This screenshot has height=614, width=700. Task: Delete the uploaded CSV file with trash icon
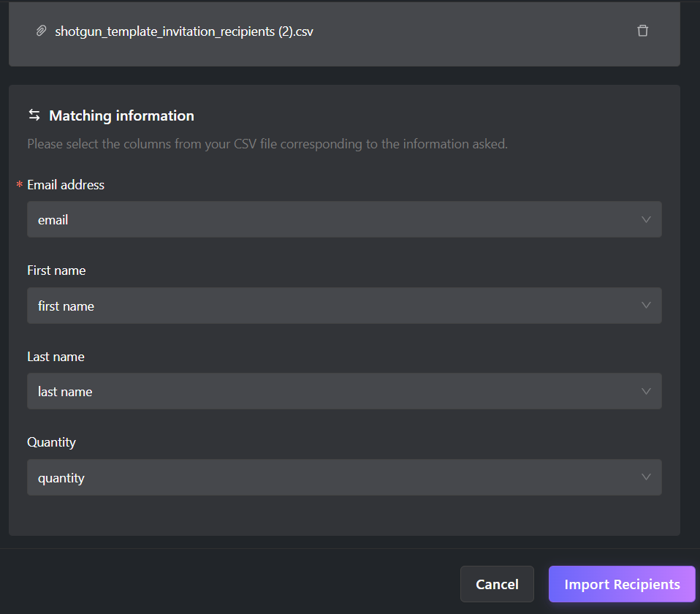[642, 31]
